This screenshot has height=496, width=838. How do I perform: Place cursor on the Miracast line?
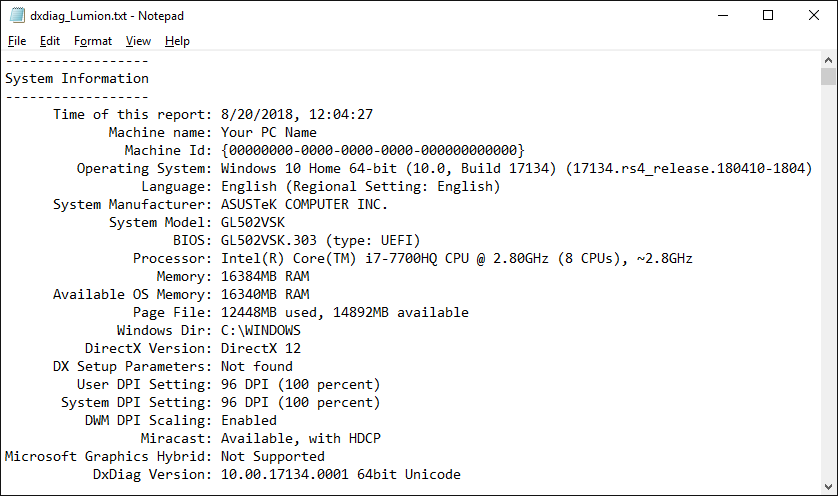coord(300,438)
